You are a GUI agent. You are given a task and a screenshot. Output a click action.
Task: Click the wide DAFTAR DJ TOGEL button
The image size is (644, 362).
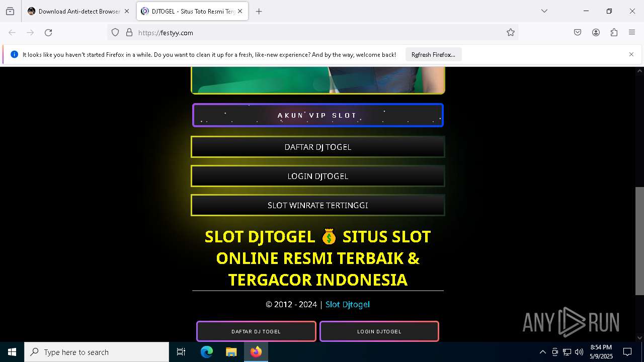(x=318, y=147)
